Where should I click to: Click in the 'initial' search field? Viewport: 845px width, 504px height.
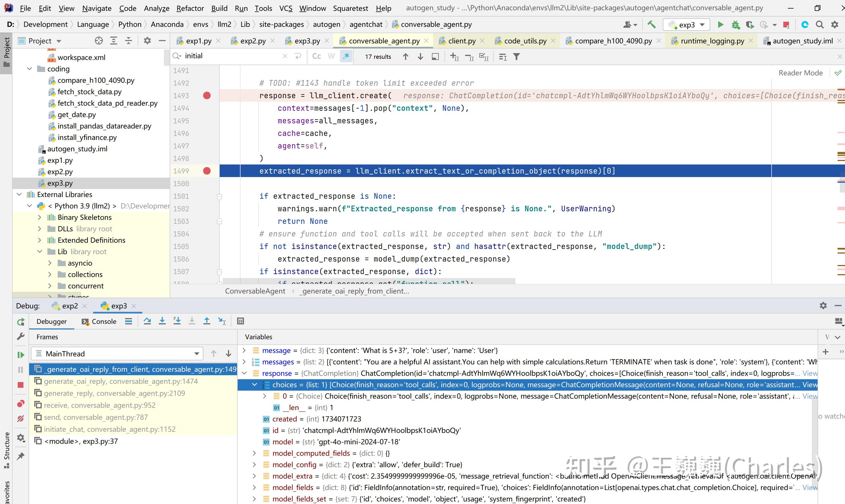(231, 56)
